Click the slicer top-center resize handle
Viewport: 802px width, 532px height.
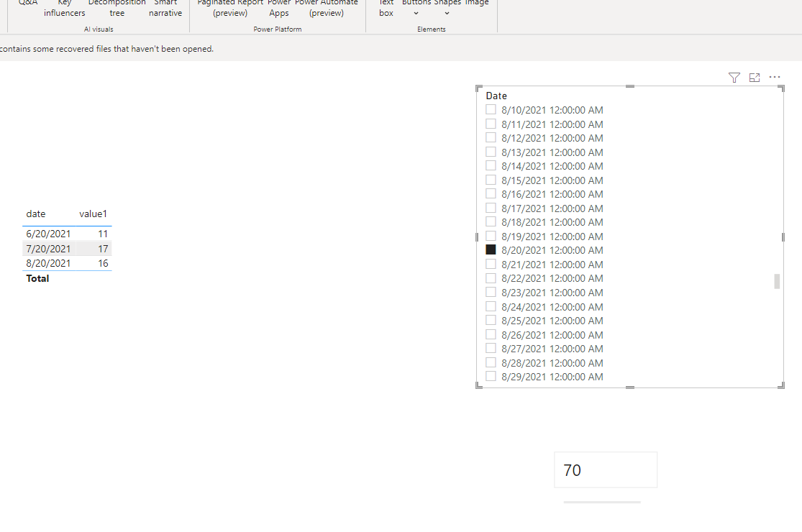[630, 86]
